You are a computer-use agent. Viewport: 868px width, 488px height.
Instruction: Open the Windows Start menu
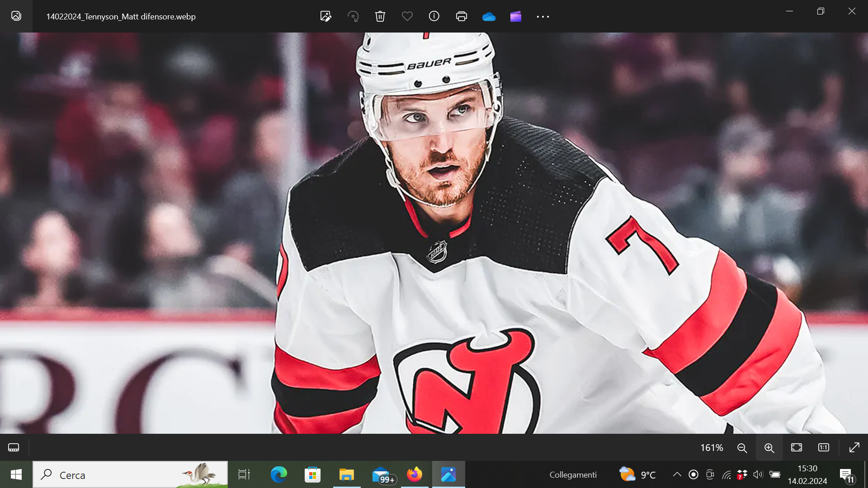click(16, 474)
